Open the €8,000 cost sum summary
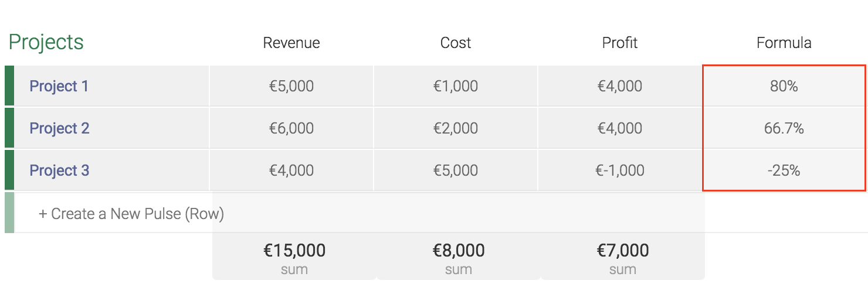 point(459,257)
